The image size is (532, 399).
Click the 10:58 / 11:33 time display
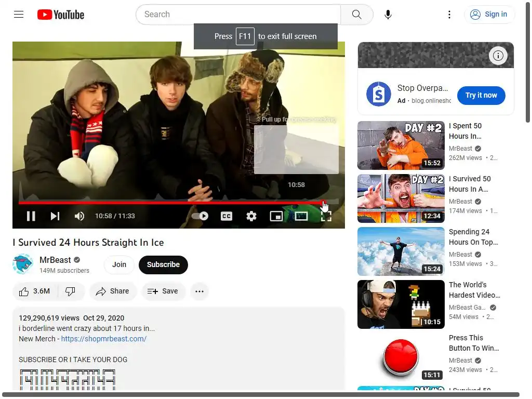pyautogui.click(x=115, y=216)
